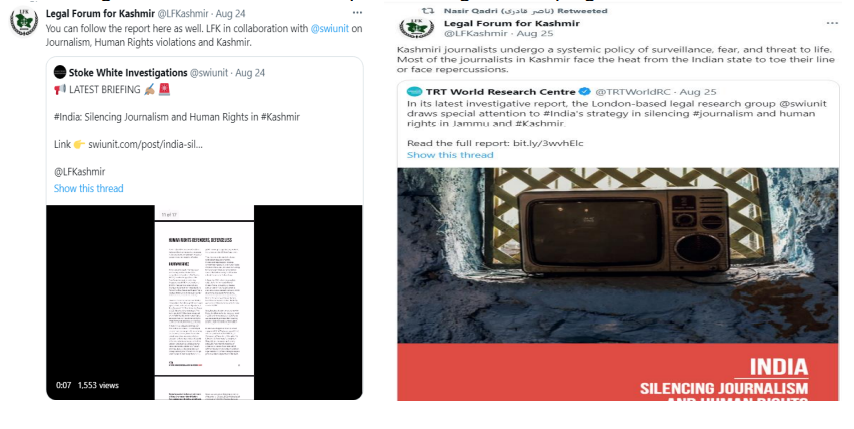This screenshot has width=854, height=429.
Task: Open the right tweet's three-dot more menu
Action: [x=832, y=23]
